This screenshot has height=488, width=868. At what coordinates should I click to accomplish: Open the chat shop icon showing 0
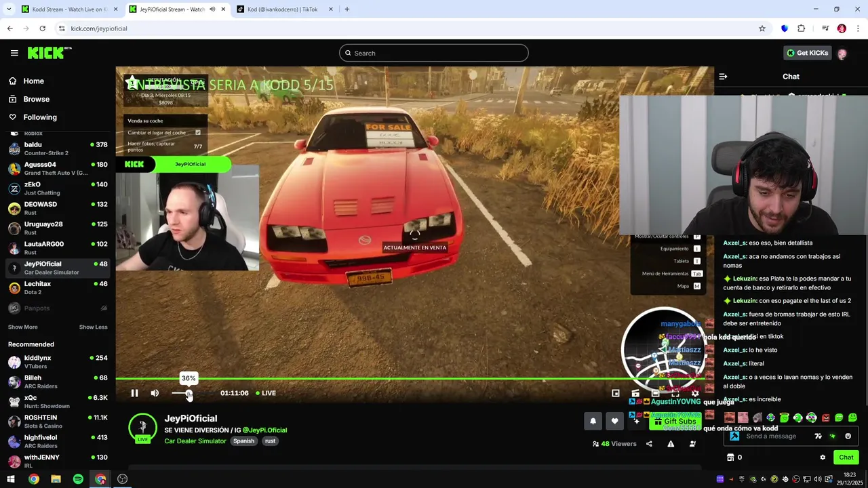click(734, 457)
